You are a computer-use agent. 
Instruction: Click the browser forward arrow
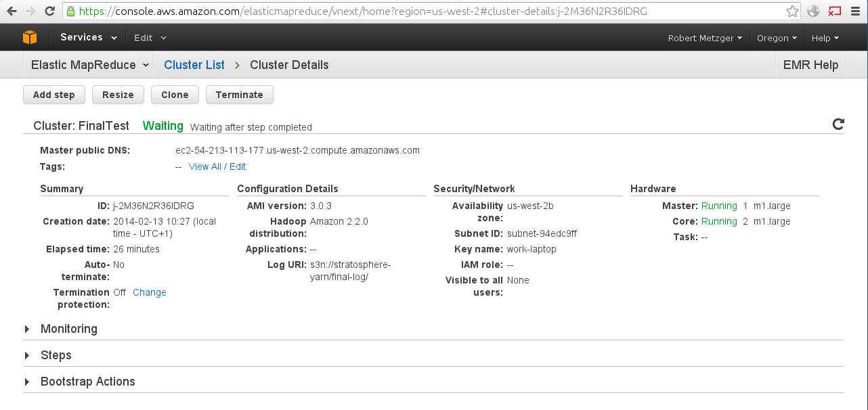coord(30,11)
